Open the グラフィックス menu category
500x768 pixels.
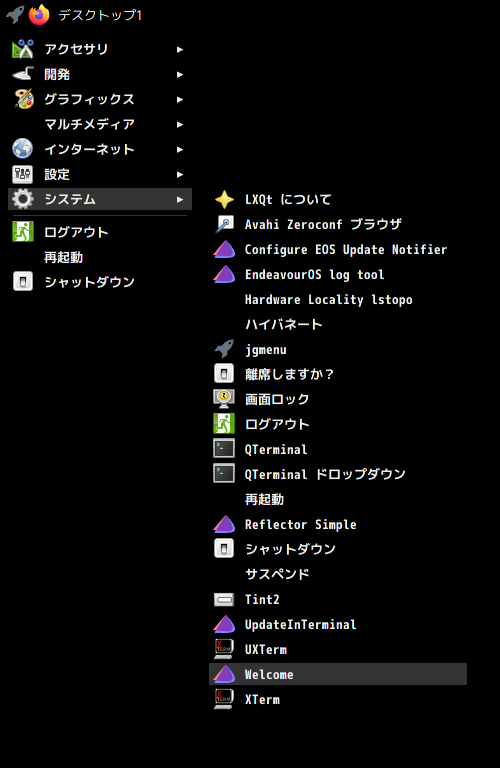tap(100, 99)
